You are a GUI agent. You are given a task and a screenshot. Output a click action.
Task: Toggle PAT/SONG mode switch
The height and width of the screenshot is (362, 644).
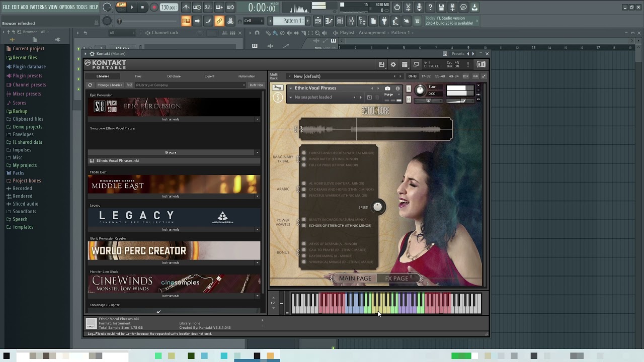point(121,8)
